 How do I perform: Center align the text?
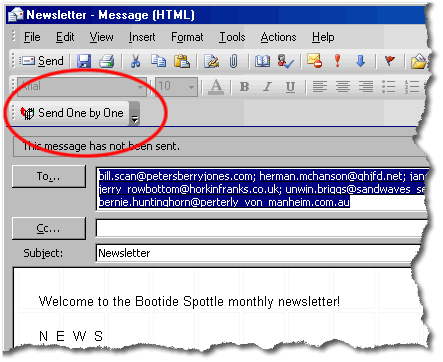point(343,87)
